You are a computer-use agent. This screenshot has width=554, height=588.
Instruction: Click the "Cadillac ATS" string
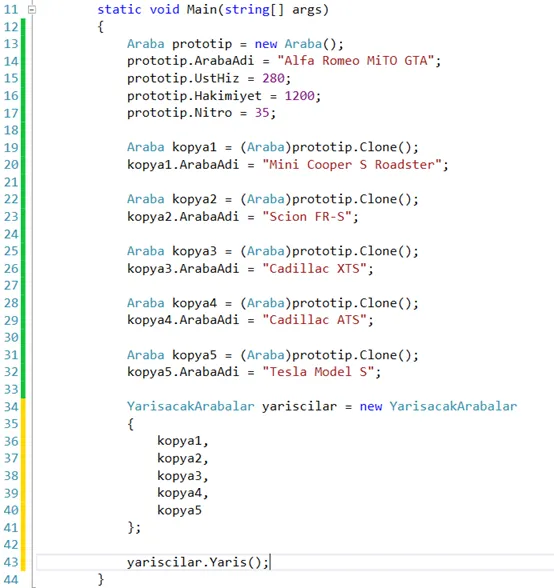pos(314,320)
